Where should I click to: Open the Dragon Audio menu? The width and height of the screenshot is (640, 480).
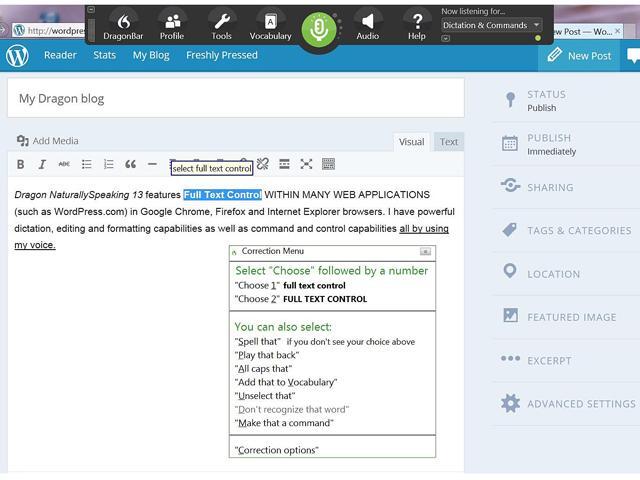tap(367, 27)
